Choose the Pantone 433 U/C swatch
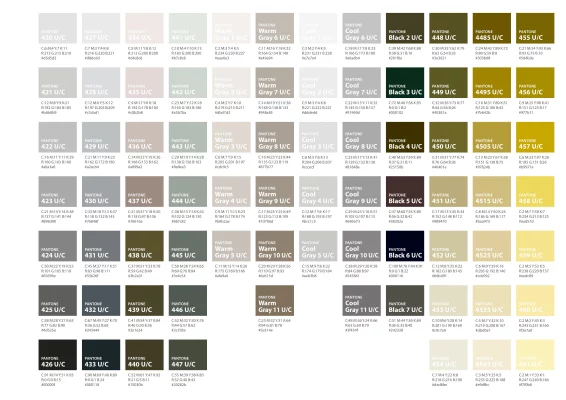Viewport: 566px width, 400px height. [x=101, y=355]
